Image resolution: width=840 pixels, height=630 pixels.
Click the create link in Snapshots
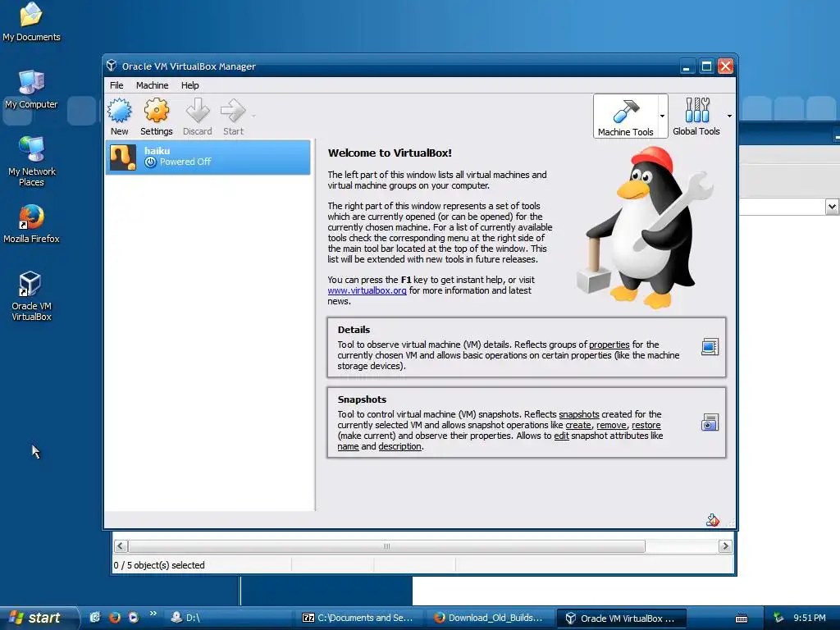pyautogui.click(x=578, y=425)
